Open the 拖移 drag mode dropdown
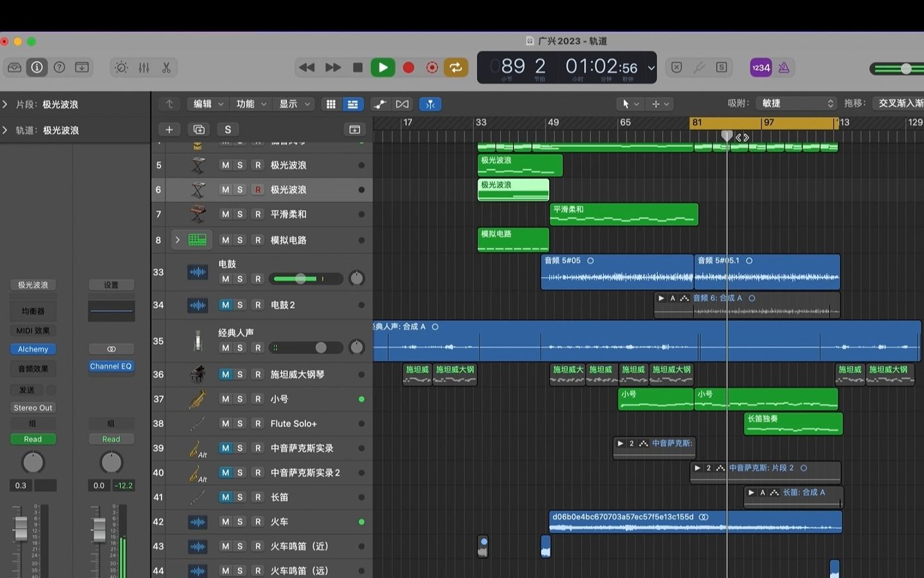 coord(898,103)
